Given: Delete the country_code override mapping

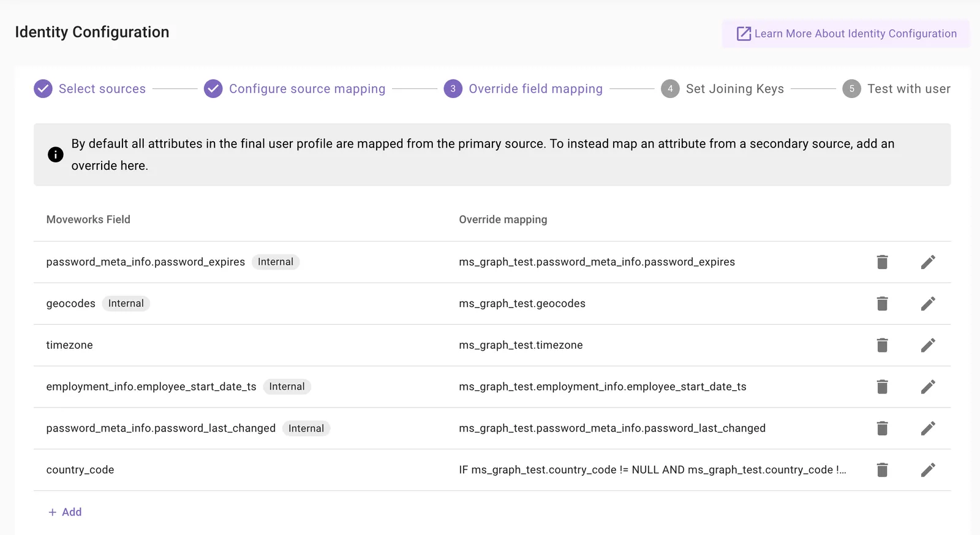Looking at the screenshot, I should (x=882, y=470).
